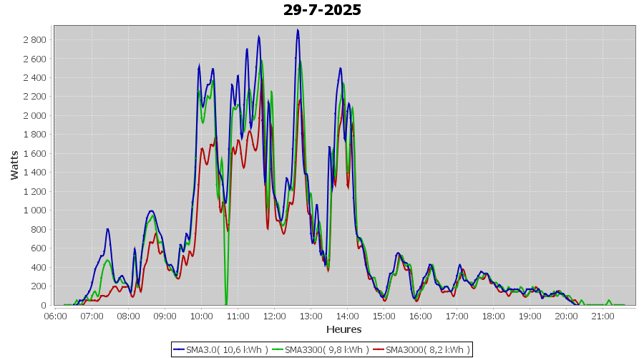
Task: Click the green SMA3300 legend color line
Action: click(278, 350)
